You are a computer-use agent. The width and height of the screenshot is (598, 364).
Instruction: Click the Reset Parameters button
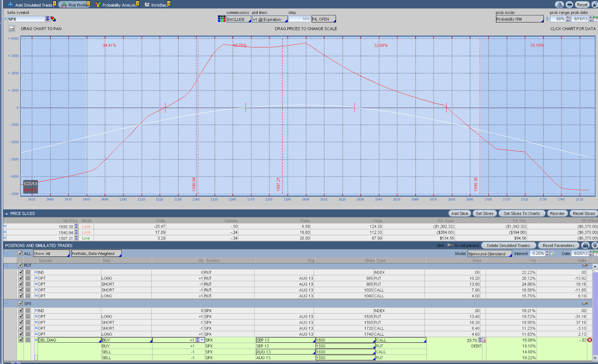tap(558, 245)
